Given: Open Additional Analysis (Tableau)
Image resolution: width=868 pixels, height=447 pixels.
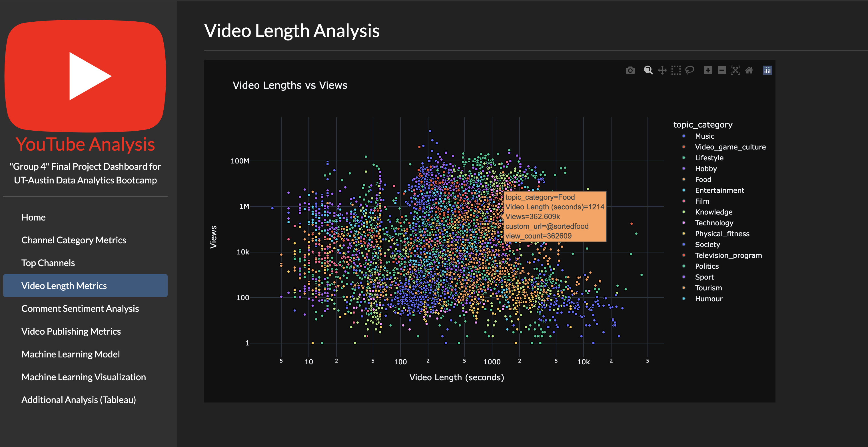Looking at the screenshot, I should pos(79,400).
